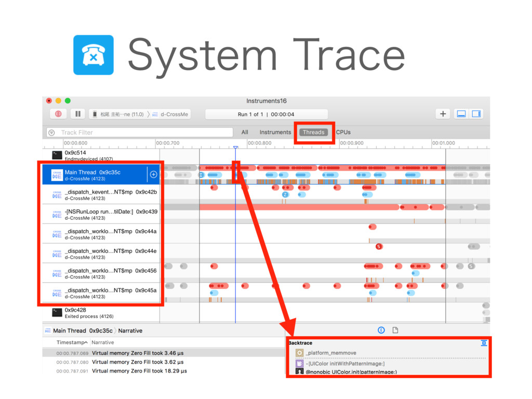
Task: Select the _dispatch_worklo 0x9c44e thread
Action: 101,254
